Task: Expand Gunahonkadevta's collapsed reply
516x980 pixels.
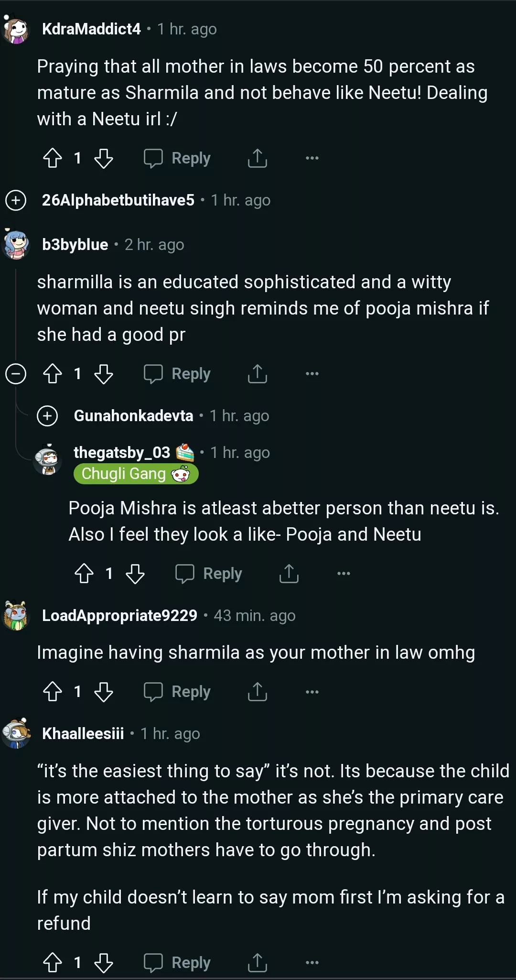Action: (x=47, y=416)
